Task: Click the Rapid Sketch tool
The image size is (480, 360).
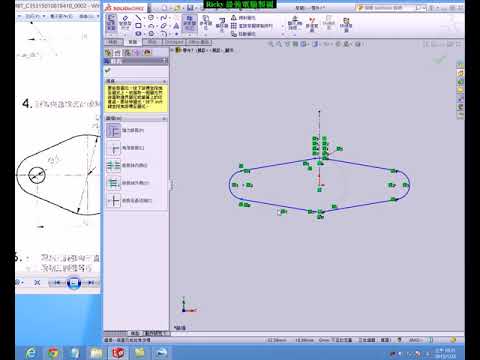Action: (346, 24)
